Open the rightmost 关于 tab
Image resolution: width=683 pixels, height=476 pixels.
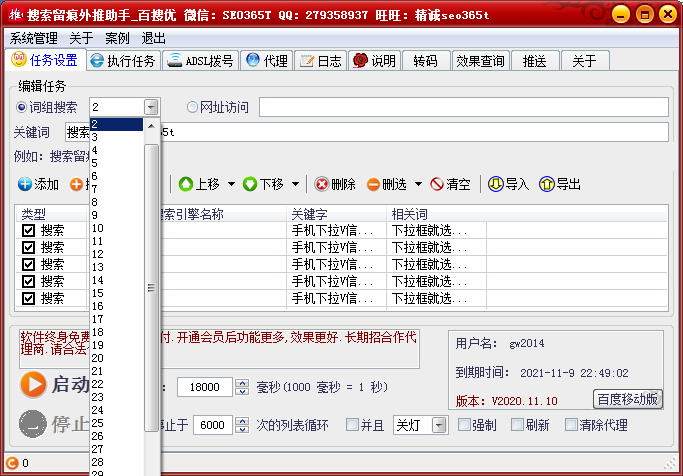[x=585, y=61]
